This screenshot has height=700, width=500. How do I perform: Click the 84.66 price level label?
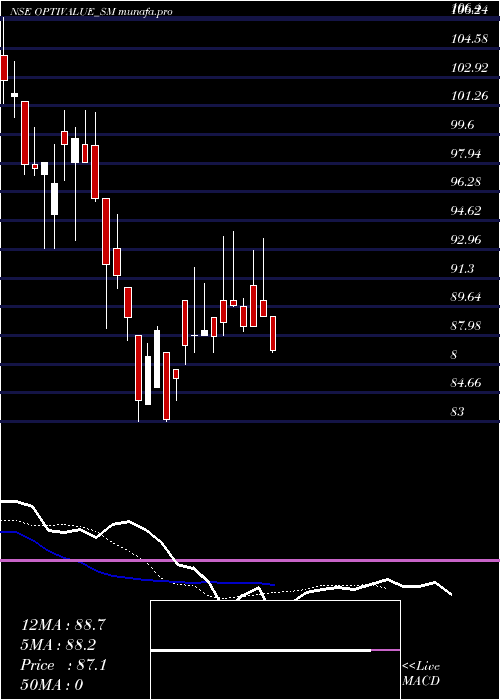(466, 383)
